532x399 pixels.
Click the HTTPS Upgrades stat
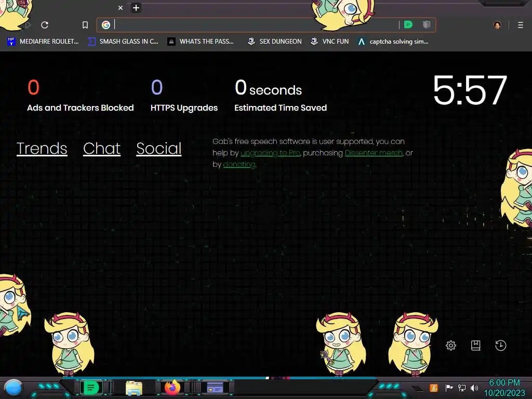pos(184,96)
